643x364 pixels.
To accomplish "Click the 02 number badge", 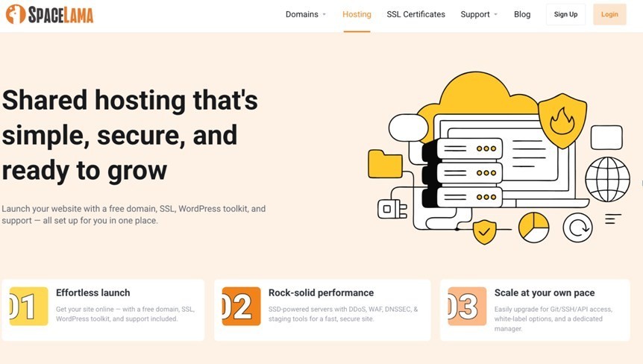I will [x=241, y=307].
